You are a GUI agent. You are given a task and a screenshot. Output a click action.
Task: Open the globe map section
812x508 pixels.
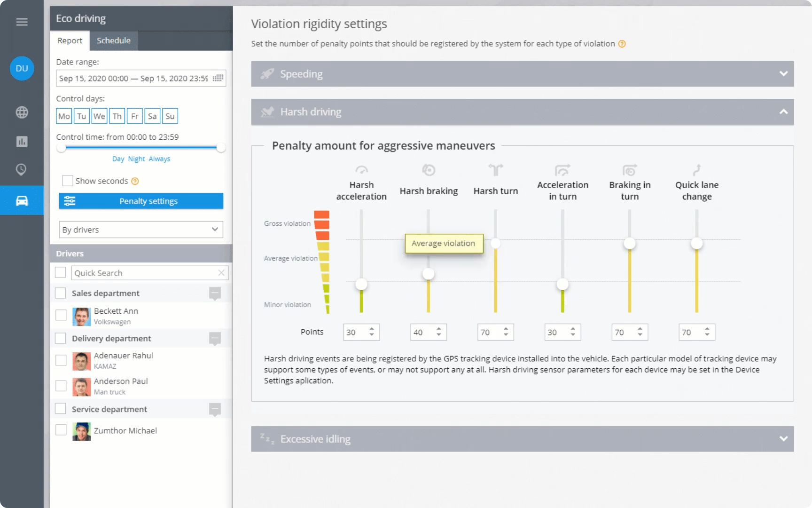(x=22, y=112)
